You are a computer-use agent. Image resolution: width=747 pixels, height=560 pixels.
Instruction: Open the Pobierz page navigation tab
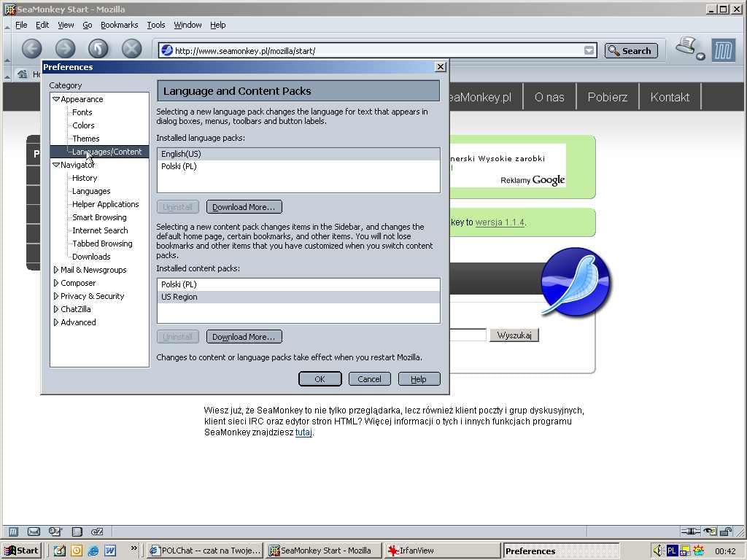click(608, 97)
